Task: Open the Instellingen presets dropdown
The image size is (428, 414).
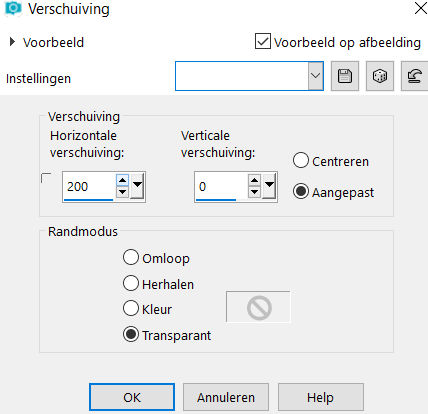Action: coord(315,76)
